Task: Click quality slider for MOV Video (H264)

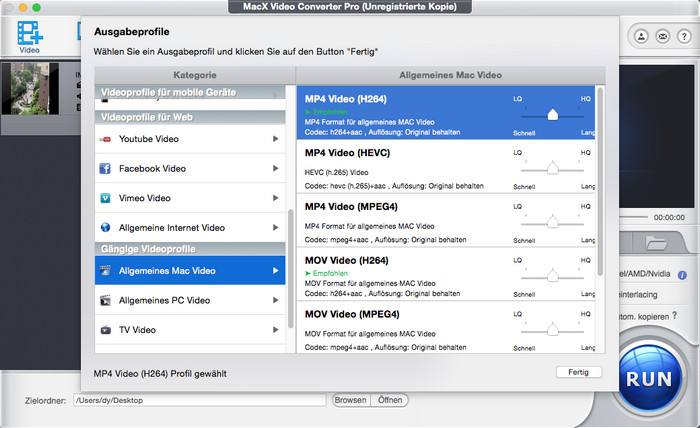Action: (x=553, y=276)
